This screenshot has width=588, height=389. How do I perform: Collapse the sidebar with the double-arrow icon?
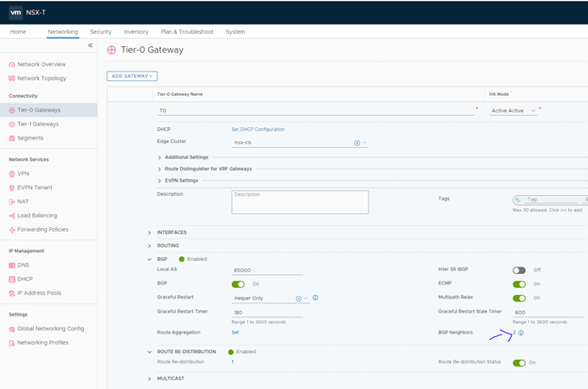pyautogui.click(x=90, y=45)
